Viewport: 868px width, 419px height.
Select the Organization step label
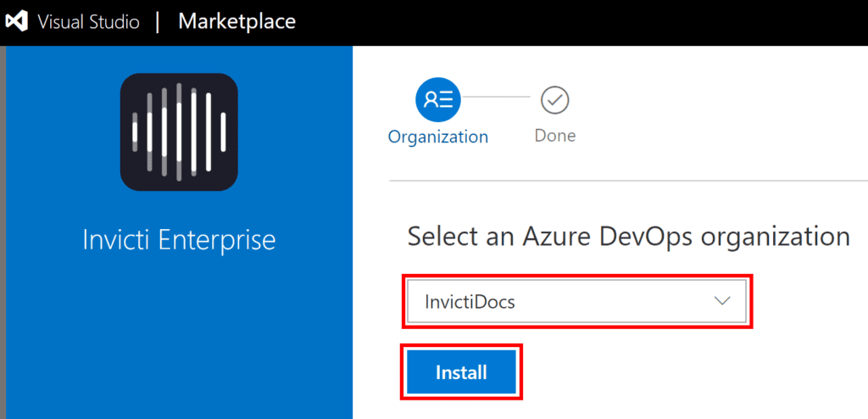click(x=437, y=137)
